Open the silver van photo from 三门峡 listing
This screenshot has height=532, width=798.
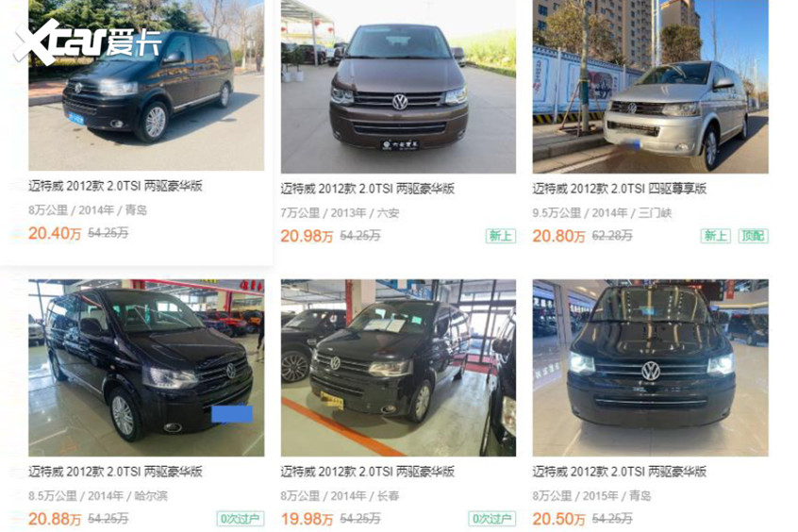(x=650, y=87)
